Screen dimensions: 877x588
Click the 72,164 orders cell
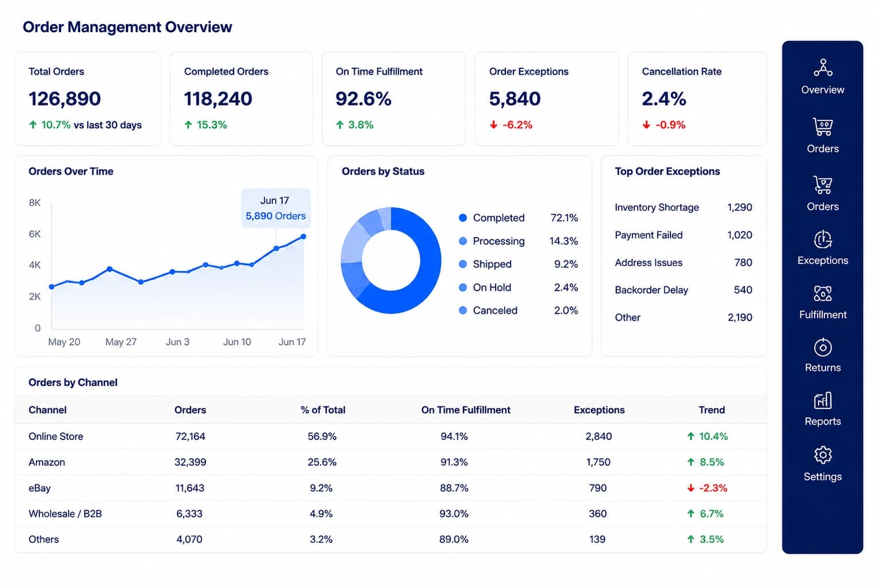(190, 436)
